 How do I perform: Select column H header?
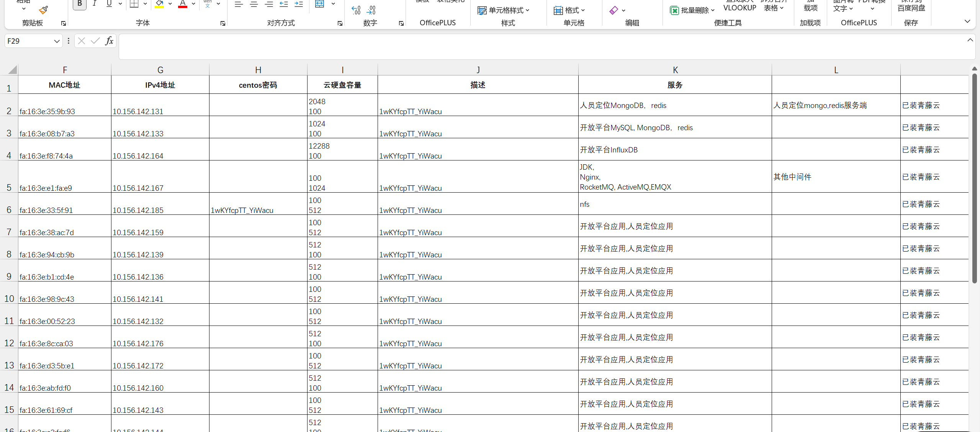tap(258, 70)
